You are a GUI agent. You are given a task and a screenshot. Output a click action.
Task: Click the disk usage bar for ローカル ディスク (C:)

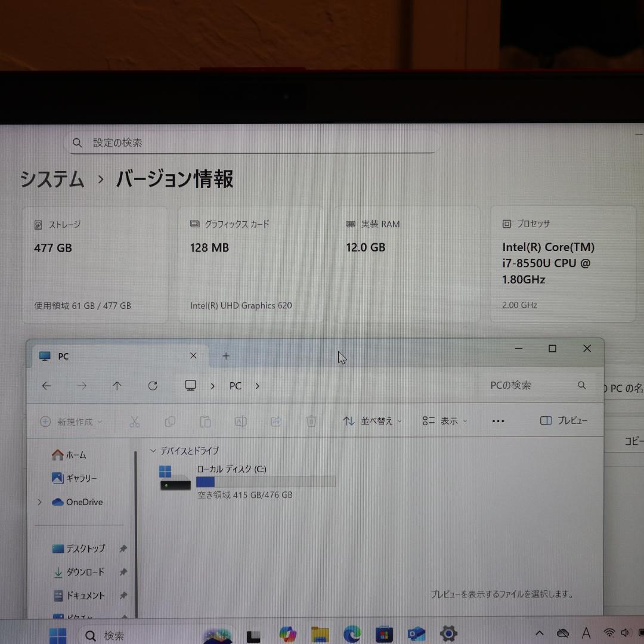click(267, 482)
